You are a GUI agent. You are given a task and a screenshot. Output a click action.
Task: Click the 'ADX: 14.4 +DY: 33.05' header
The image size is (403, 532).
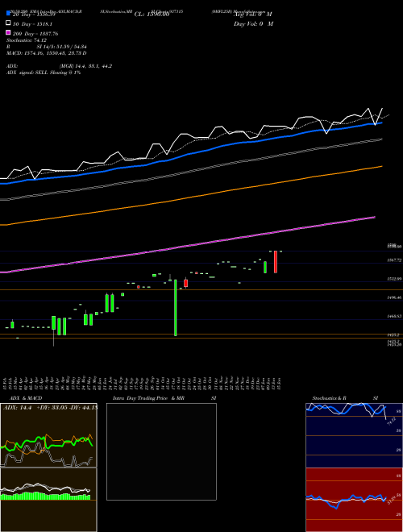pos(50,408)
